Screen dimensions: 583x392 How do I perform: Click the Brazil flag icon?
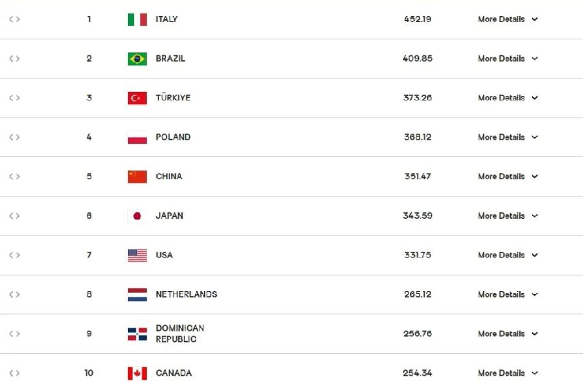click(x=137, y=59)
